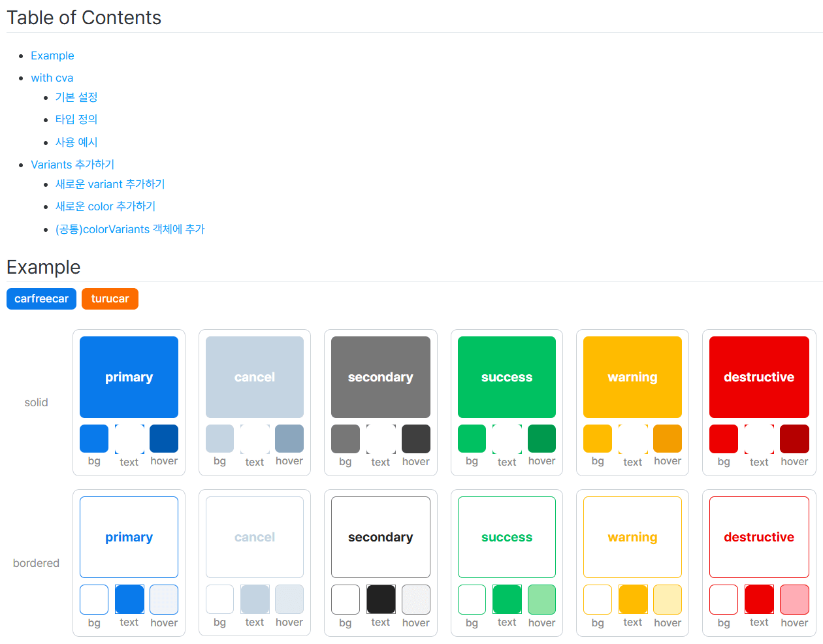The image size is (823, 644).
Task: Pick the bordered success text swatch
Action: pyautogui.click(x=507, y=599)
